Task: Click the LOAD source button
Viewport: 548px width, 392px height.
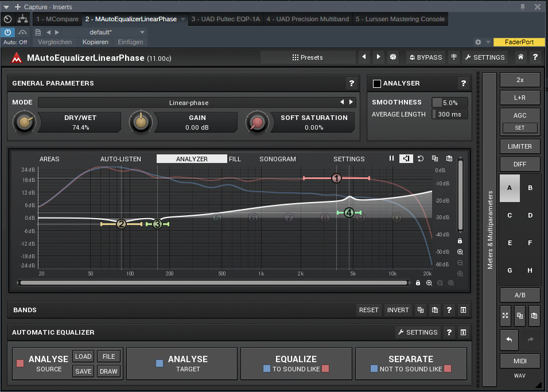Action: coord(83,356)
